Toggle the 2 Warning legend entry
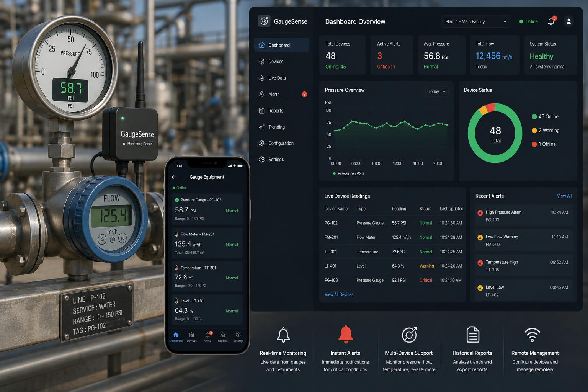This screenshot has width=588, height=392. click(x=546, y=131)
